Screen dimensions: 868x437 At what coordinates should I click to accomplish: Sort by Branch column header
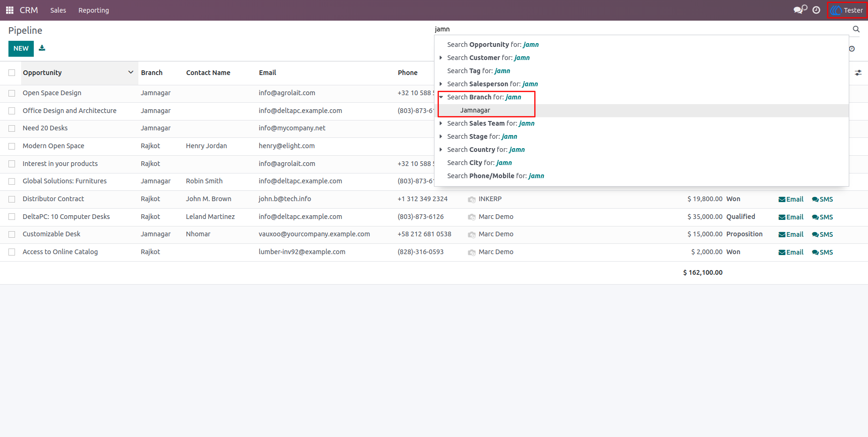click(152, 73)
